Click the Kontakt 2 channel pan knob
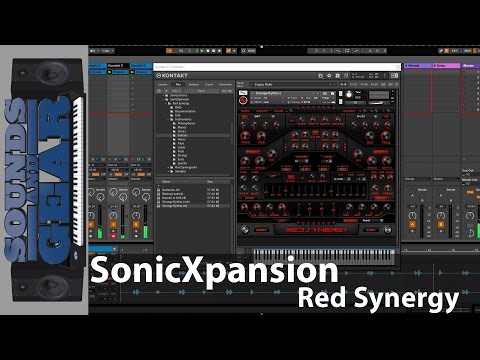Viewport: 480px width, 360px height. click(x=114, y=215)
